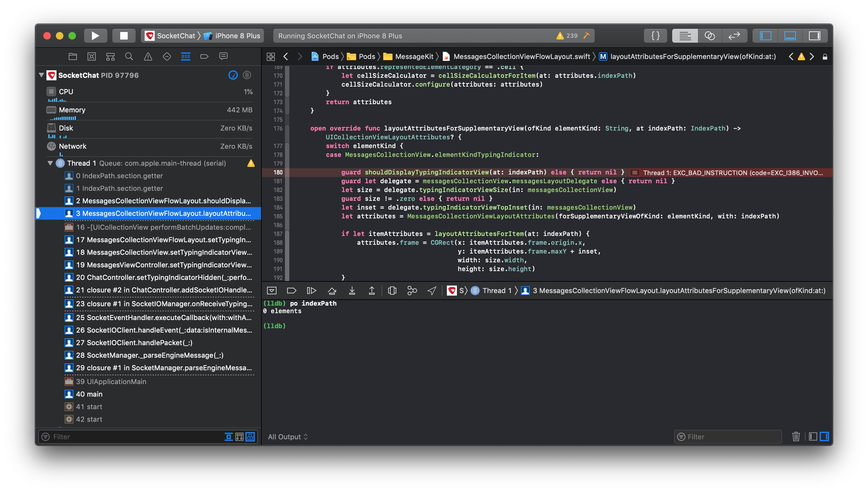
Task: Open the Find navigator tab
Action: click(x=129, y=56)
